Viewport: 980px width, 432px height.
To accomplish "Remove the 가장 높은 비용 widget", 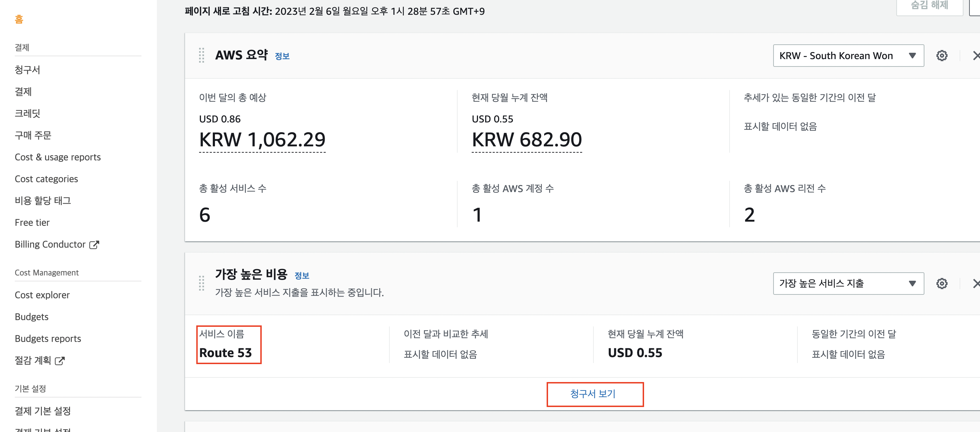I will pos(975,284).
